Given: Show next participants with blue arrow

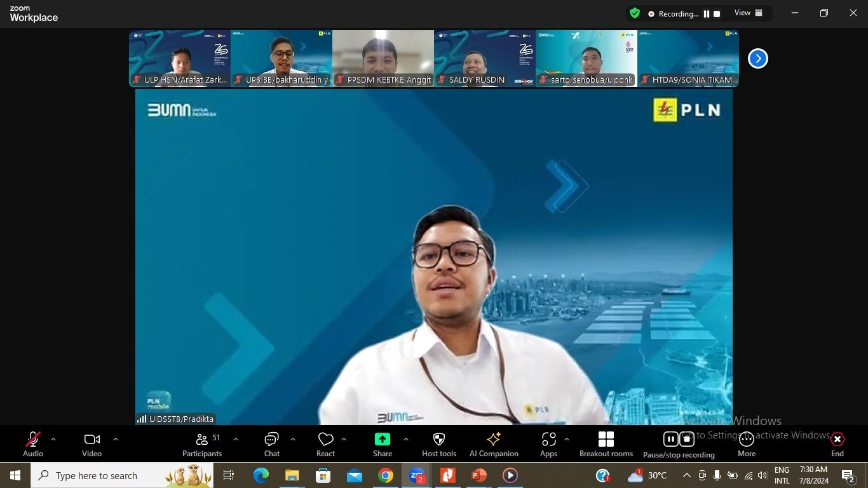Looking at the screenshot, I should point(757,58).
